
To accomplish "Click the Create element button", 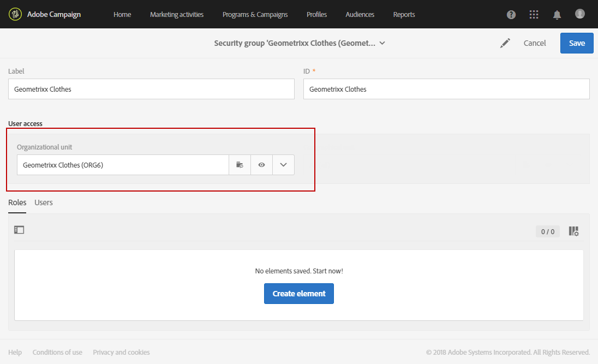I will click(x=298, y=294).
